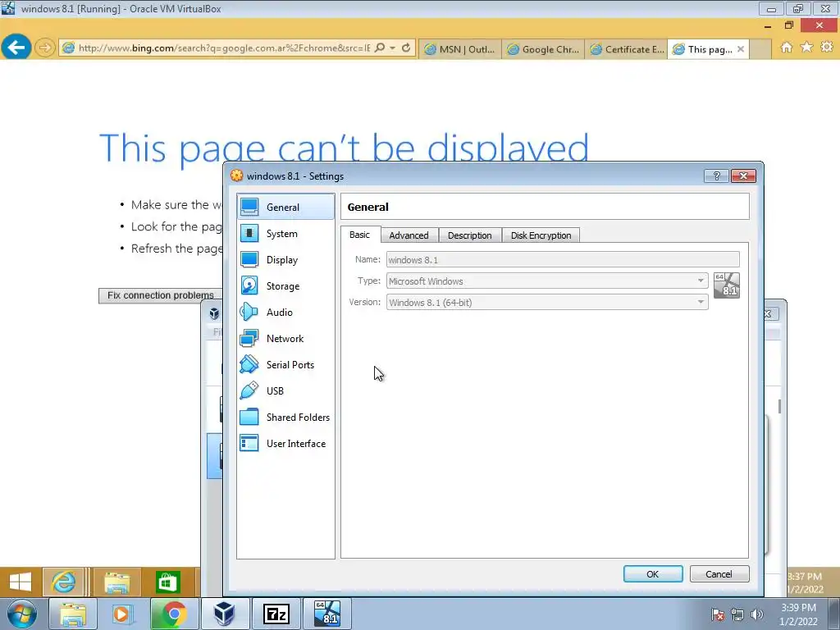Expand the Type dropdown Microsoft Windows
The height and width of the screenshot is (630, 840).
[x=547, y=281]
